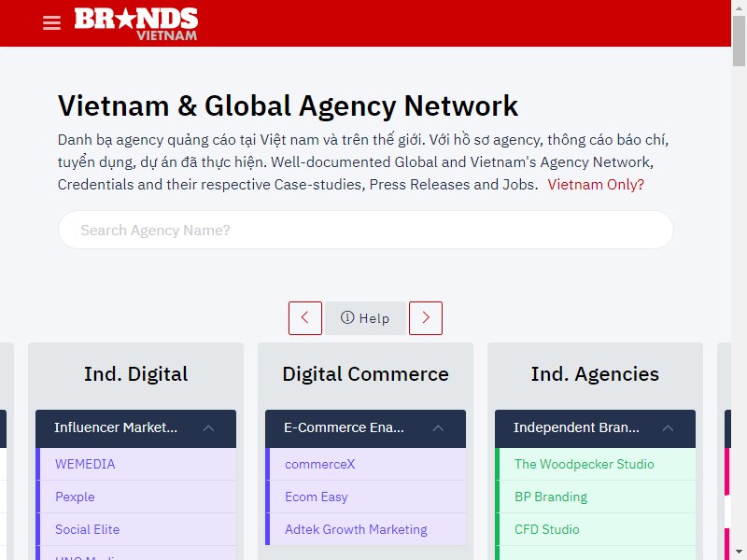
Task: Select the Influencer Market... header
Action: pyautogui.click(x=135, y=428)
